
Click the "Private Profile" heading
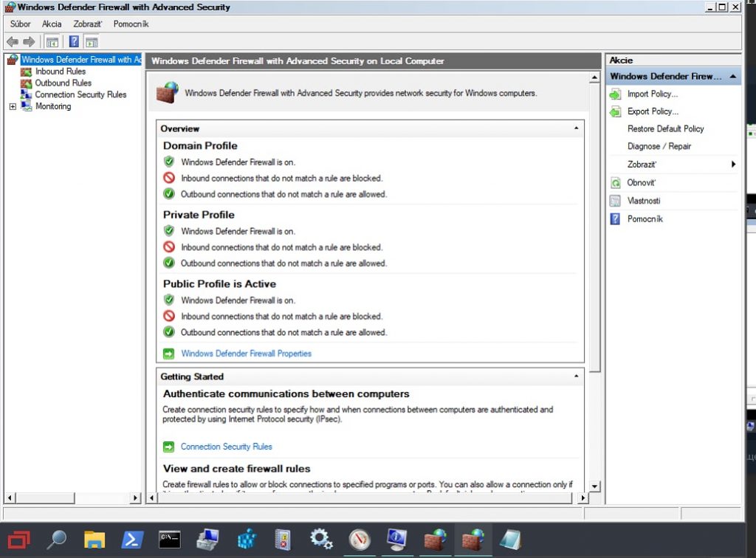[x=199, y=215]
